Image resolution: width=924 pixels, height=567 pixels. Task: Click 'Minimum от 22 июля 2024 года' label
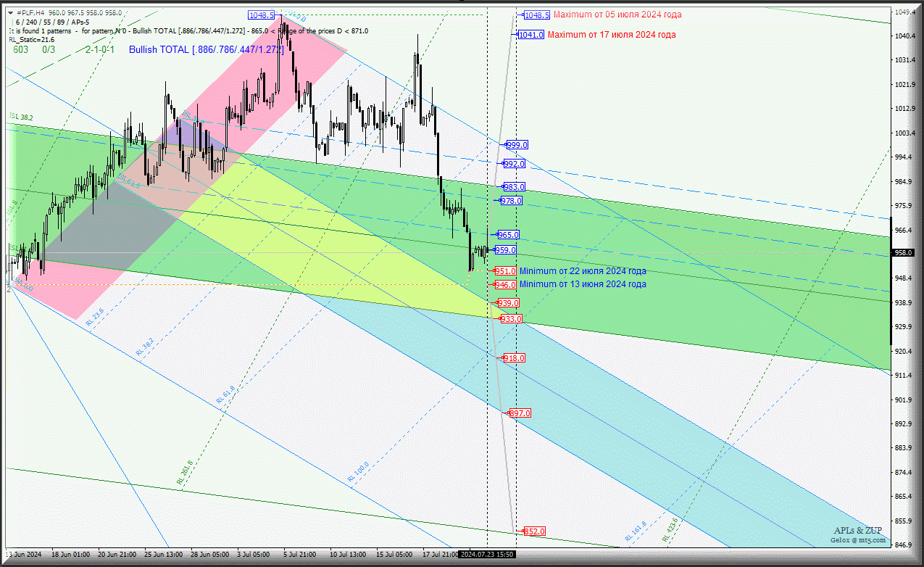pos(583,271)
